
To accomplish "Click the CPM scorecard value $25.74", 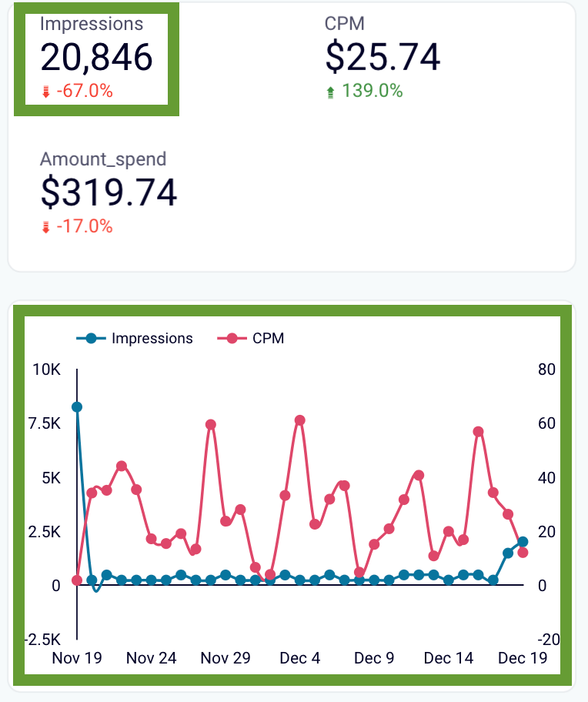I will pyautogui.click(x=383, y=57).
